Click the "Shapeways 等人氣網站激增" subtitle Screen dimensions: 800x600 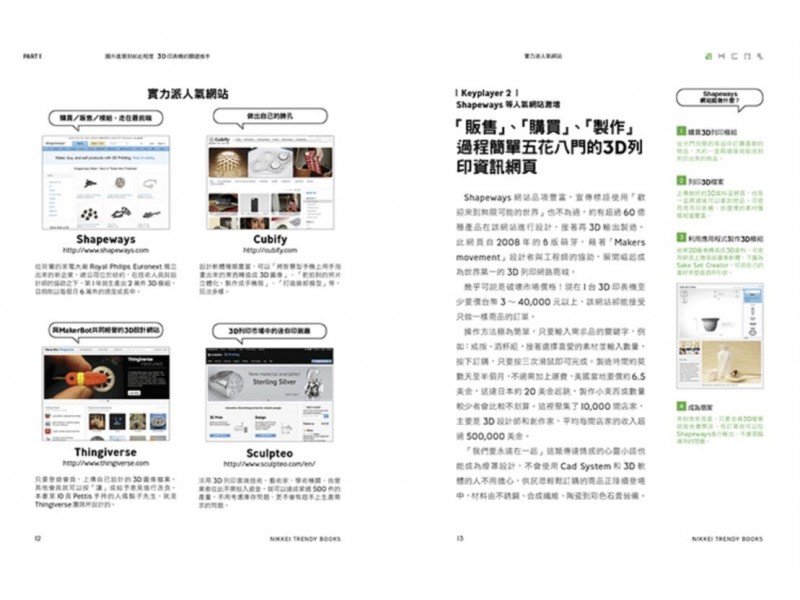click(508, 105)
